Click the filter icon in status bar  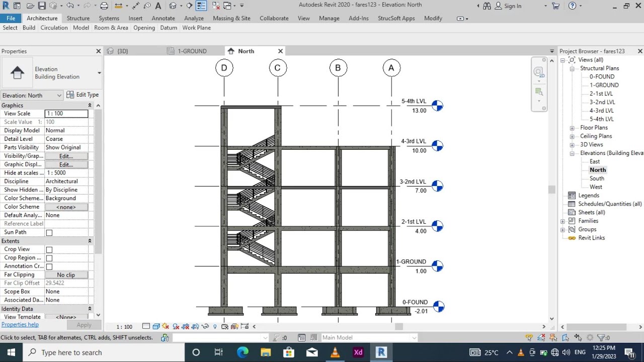pos(602,337)
